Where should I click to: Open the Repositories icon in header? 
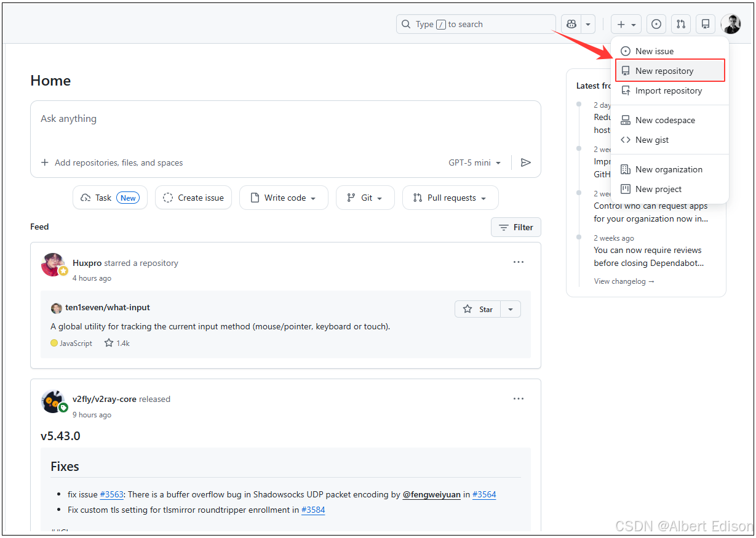tap(706, 24)
